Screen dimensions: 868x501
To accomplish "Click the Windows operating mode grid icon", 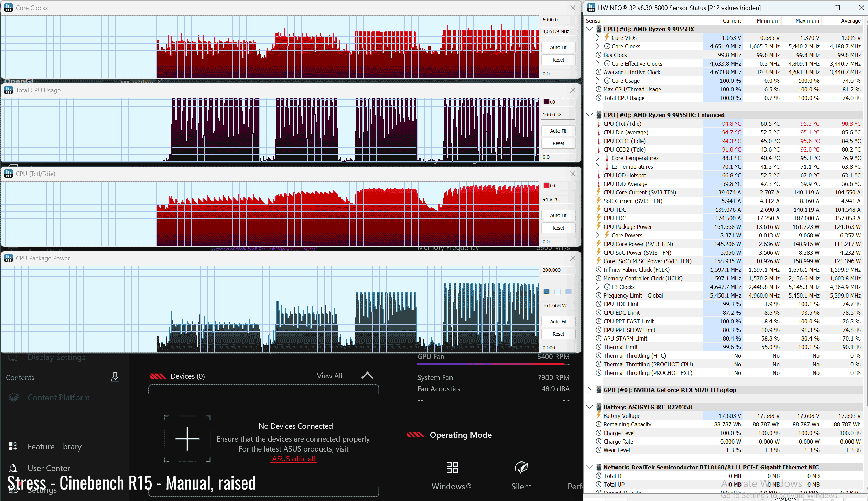I will coord(452,467).
